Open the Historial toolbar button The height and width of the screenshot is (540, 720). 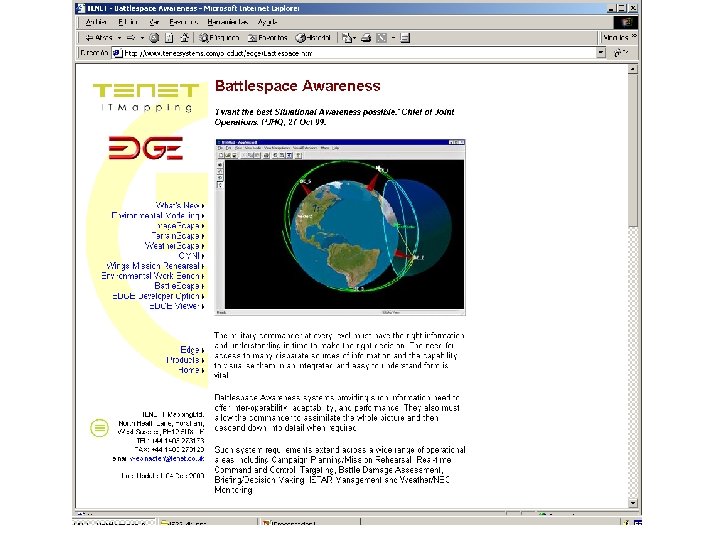313,38
